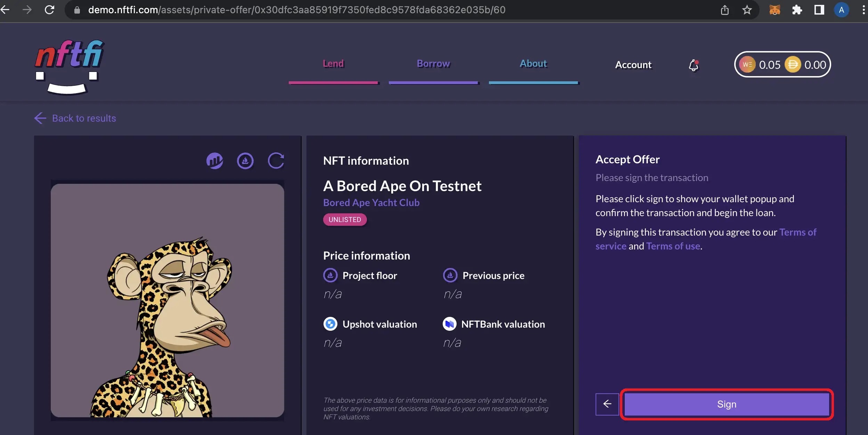Open the Chrome extensions puzzle icon
The width and height of the screenshot is (868, 435).
pos(797,9)
